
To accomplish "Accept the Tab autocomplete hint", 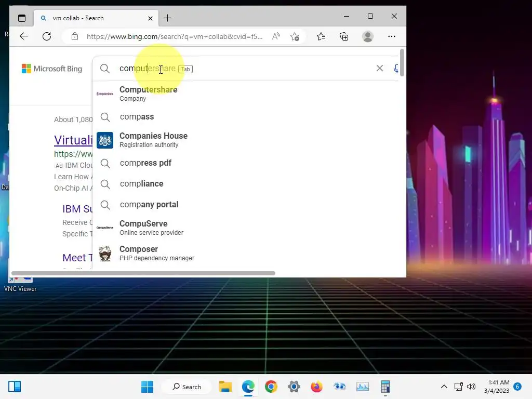I will pos(185,69).
